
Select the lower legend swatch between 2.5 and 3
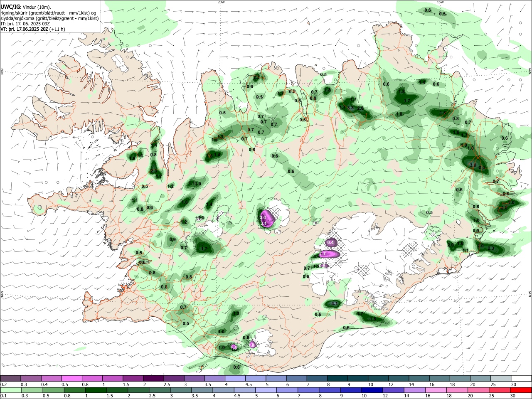[x=159, y=390]
